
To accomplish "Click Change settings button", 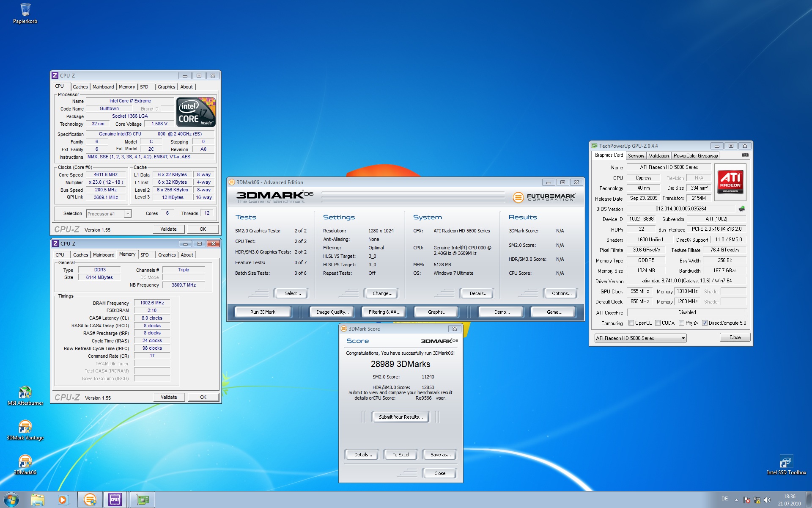I will coord(382,293).
